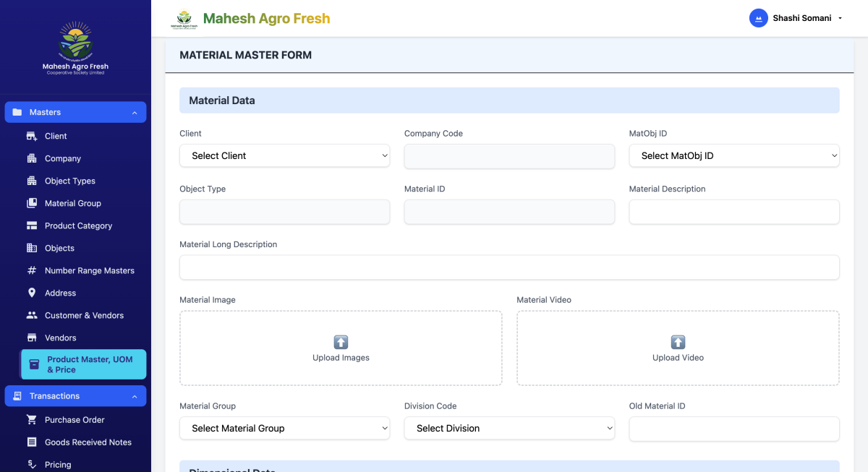The width and height of the screenshot is (868, 472).
Task: Open Product Category in sidebar
Action: click(x=78, y=226)
